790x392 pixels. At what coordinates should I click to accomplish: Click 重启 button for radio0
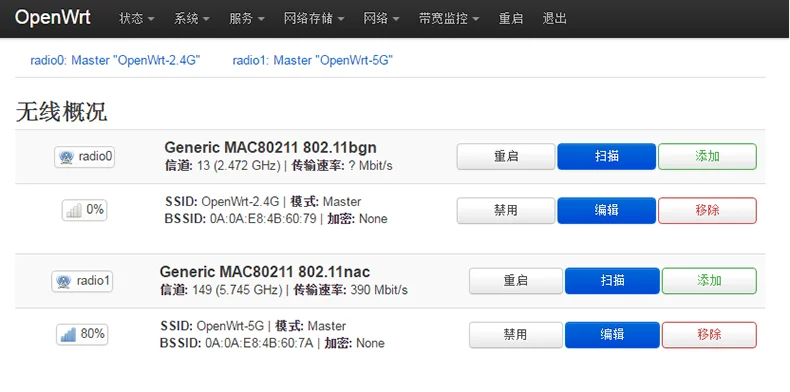pyautogui.click(x=506, y=157)
